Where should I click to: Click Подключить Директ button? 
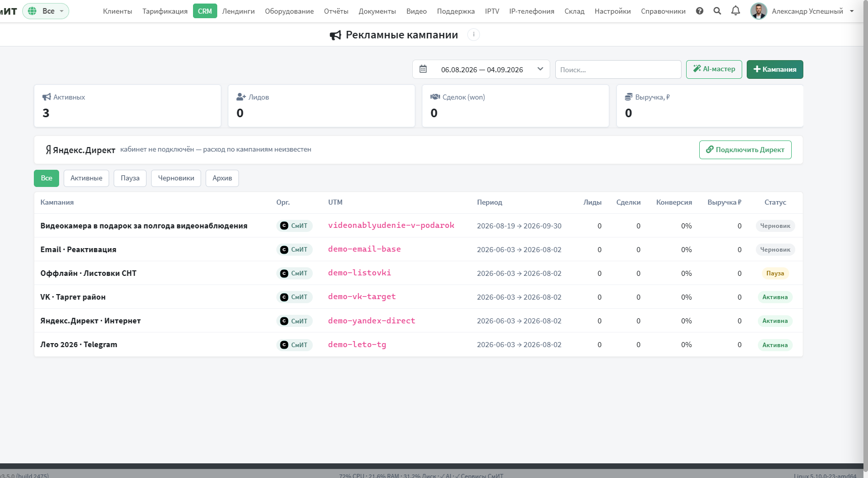[745, 150]
